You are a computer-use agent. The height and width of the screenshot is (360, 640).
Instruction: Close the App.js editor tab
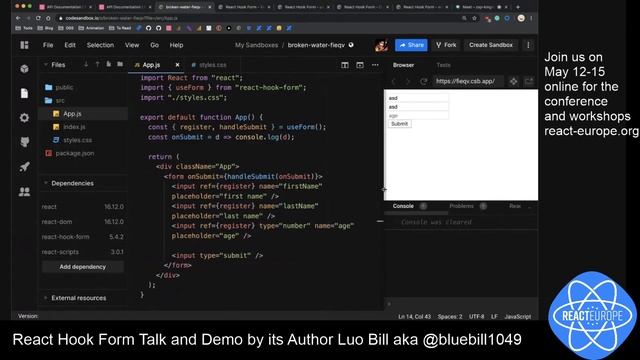(177, 65)
